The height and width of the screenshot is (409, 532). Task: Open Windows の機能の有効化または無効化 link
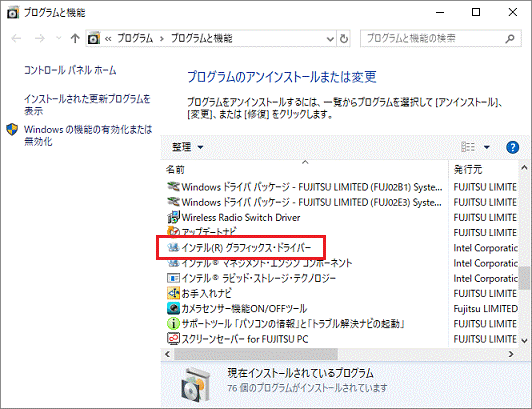(88, 135)
